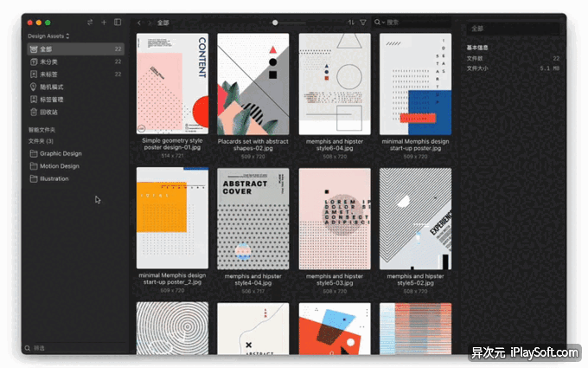Open the Design Assets library dropdown
Screen dimensions: 588x368
pyautogui.click(x=48, y=36)
